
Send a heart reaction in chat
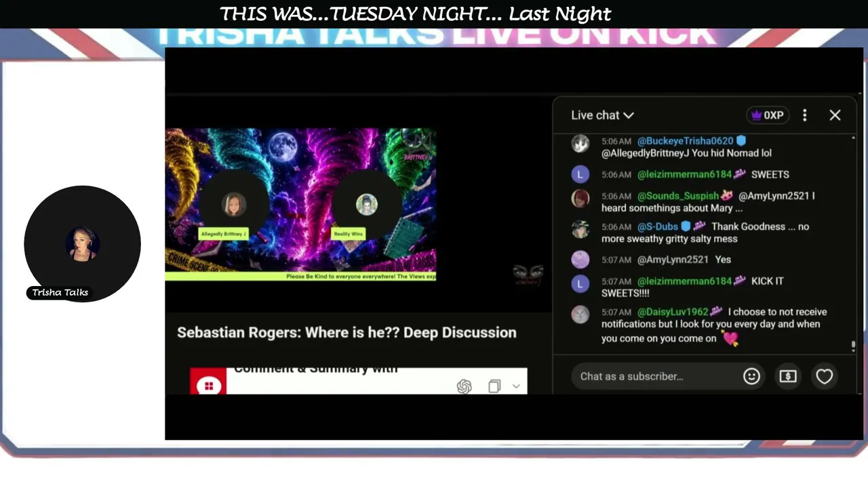[824, 376]
